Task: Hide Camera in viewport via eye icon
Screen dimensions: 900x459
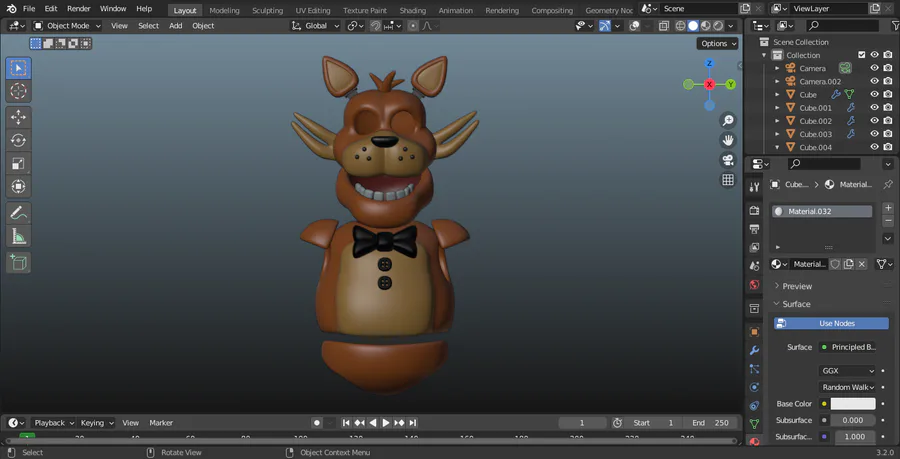Action: (874, 68)
